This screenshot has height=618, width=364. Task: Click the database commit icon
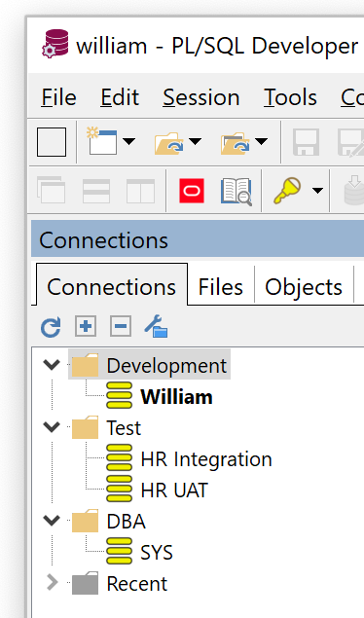[x=353, y=191]
